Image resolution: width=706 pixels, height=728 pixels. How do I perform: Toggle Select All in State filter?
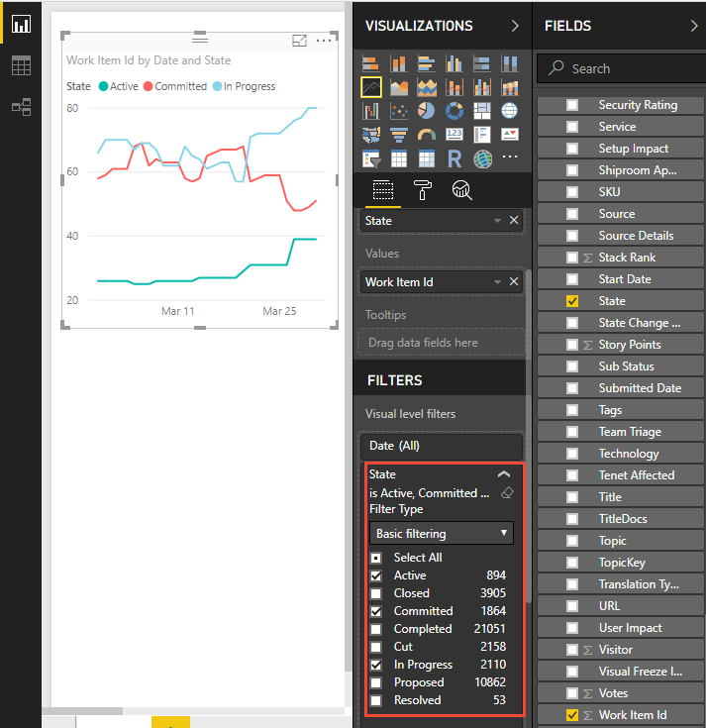376,558
